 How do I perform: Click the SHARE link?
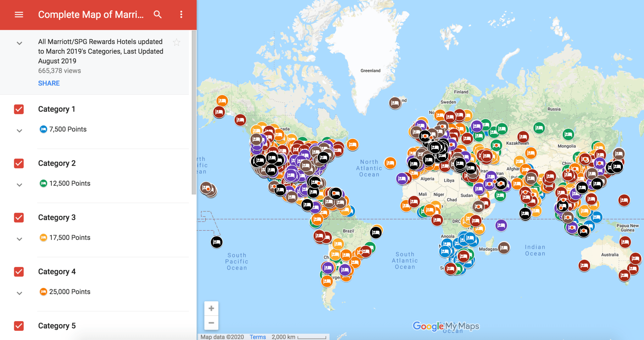pos(49,83)
